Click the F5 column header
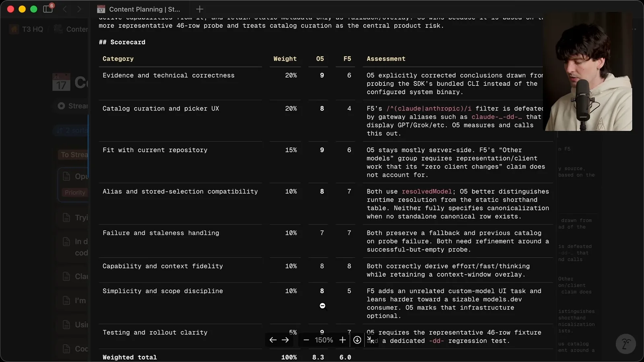644x362 pixels. [x=347, y=59]
